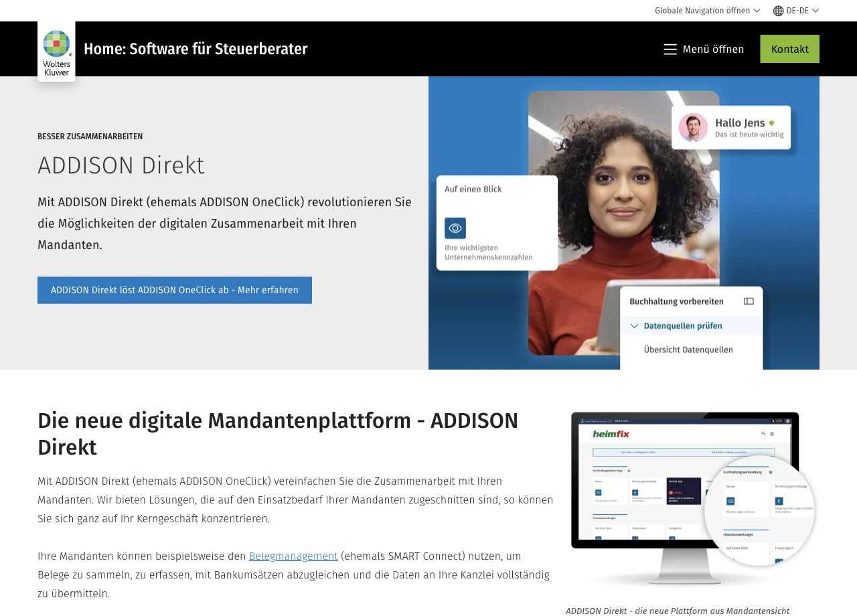
Task: Select Übersicht Datenquellen entry
Action: click(x=688, y=350)
